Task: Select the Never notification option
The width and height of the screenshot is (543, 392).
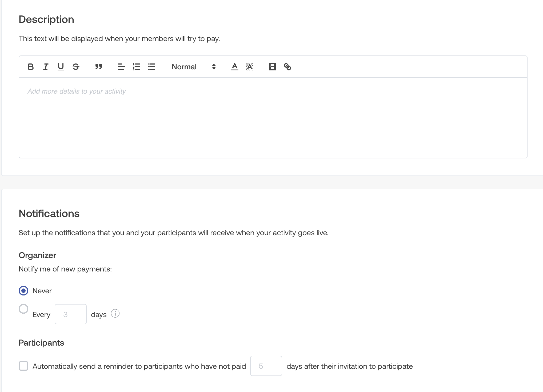Action: 23,291
